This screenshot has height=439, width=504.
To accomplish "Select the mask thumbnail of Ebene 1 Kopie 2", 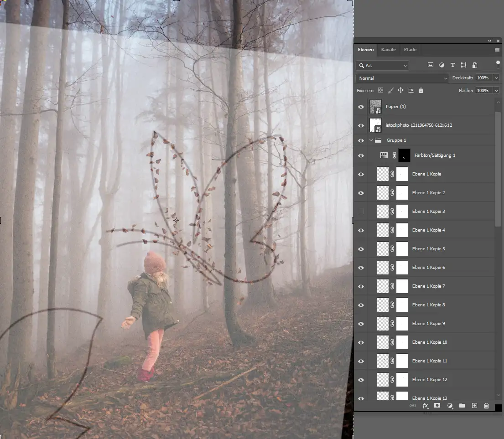I will click(x=402, y=193).
